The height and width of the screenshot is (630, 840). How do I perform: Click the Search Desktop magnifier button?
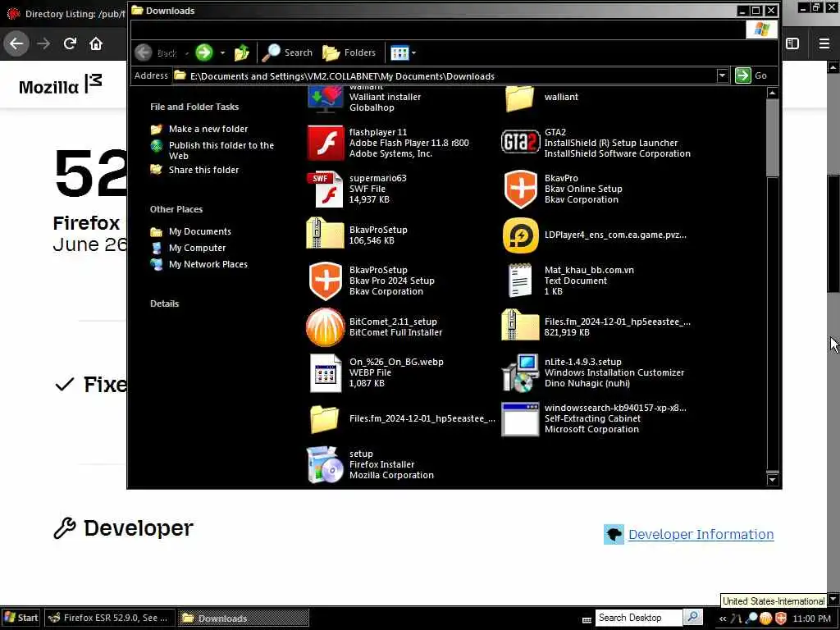(x=692, y=618)
